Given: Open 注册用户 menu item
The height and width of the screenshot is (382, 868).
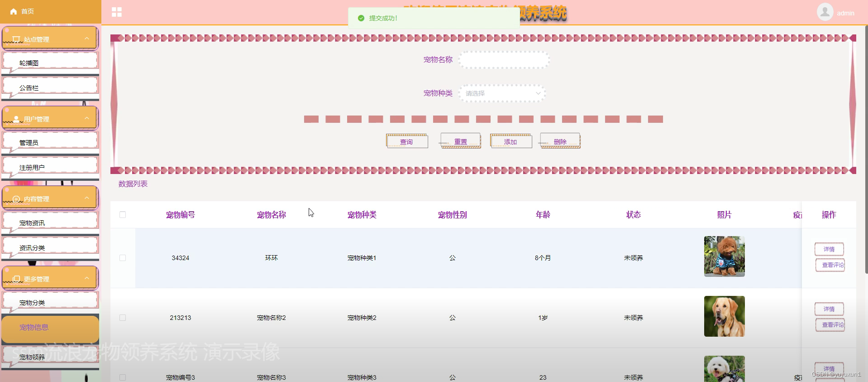Looking at the screenshot, I should pyautogui.click(x=50, y=167).
